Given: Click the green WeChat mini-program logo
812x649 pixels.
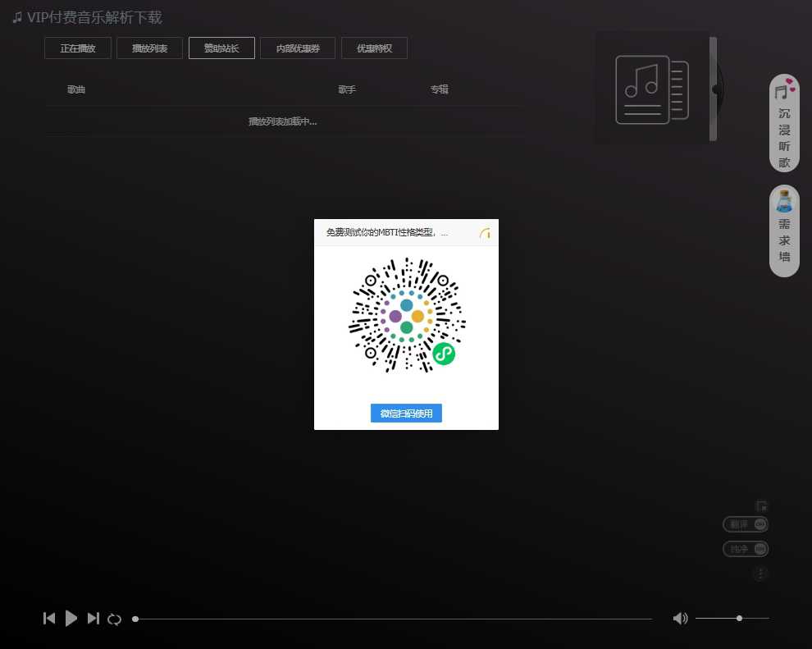Looking at the screenshot, I should [444, 354].
